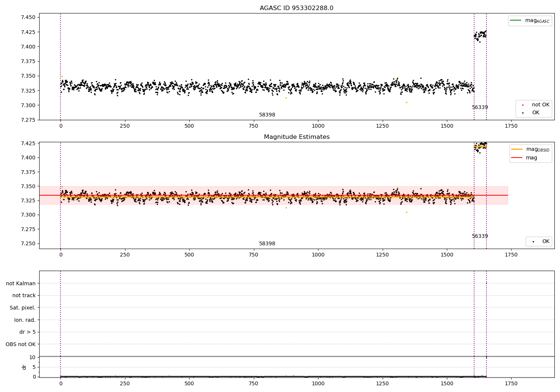Click the 56339 obsid label in top plot
Image resolution: width=560 pixels, height=392 pixels.
(480, 108)
